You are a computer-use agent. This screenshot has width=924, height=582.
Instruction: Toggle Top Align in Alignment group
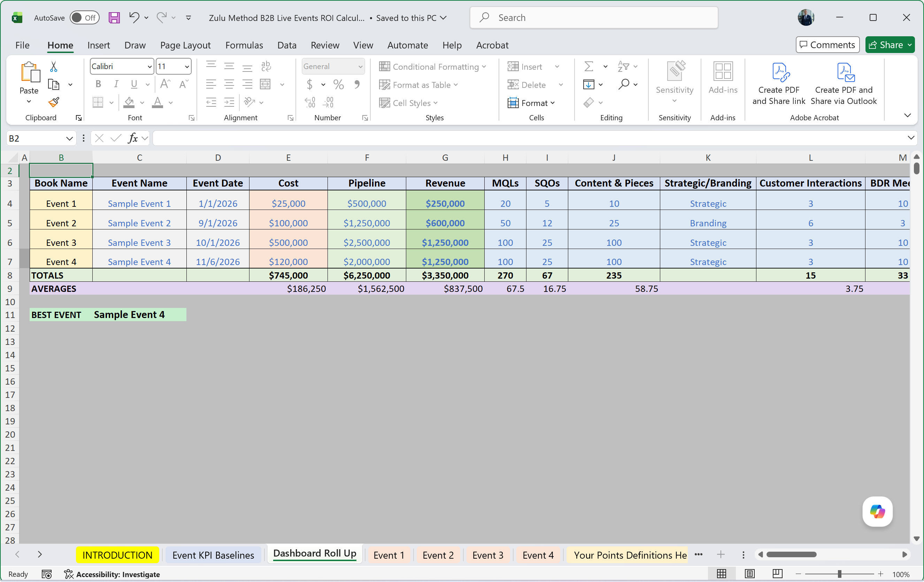211,66
